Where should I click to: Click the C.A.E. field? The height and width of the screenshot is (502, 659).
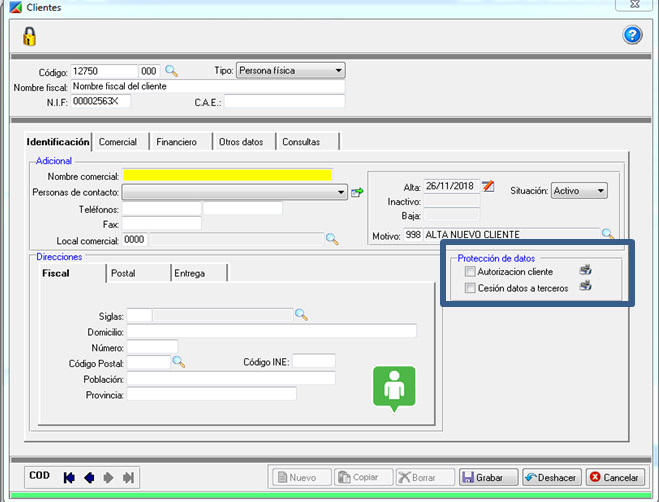[285, 101]
